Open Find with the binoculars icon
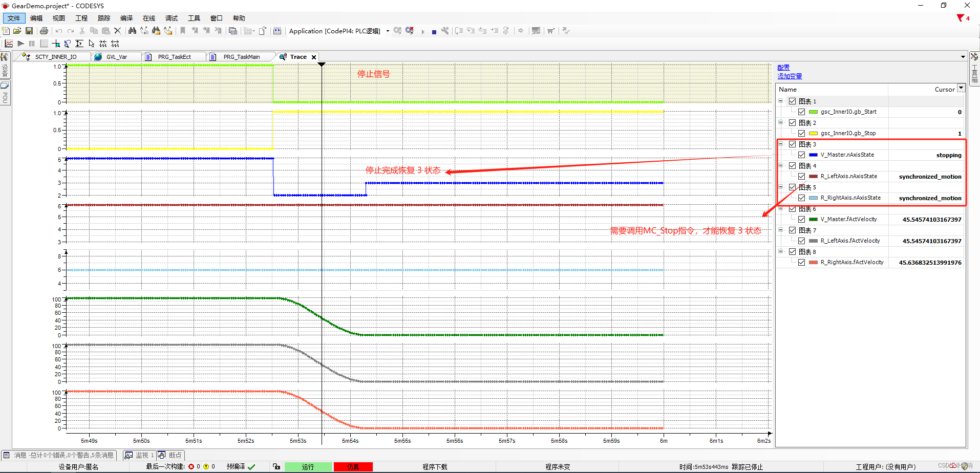The height and width of the screenshot is (473, 980). tap(132, 31)
